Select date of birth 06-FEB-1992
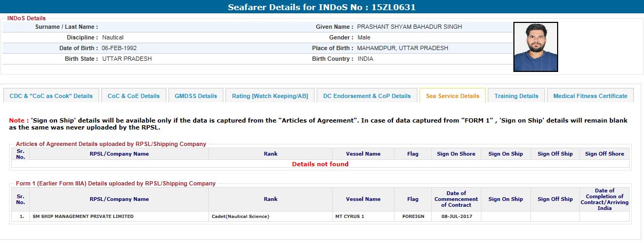Image resolution: width=644 pixels, height=243 pixels. [119, 48]
